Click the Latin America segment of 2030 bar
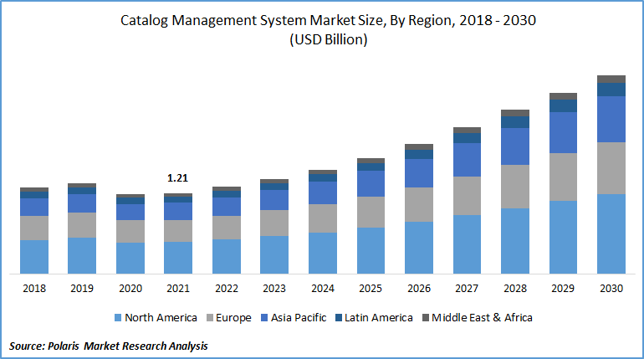The height and width of the screenshot is (359, 644). pos(611,90)
